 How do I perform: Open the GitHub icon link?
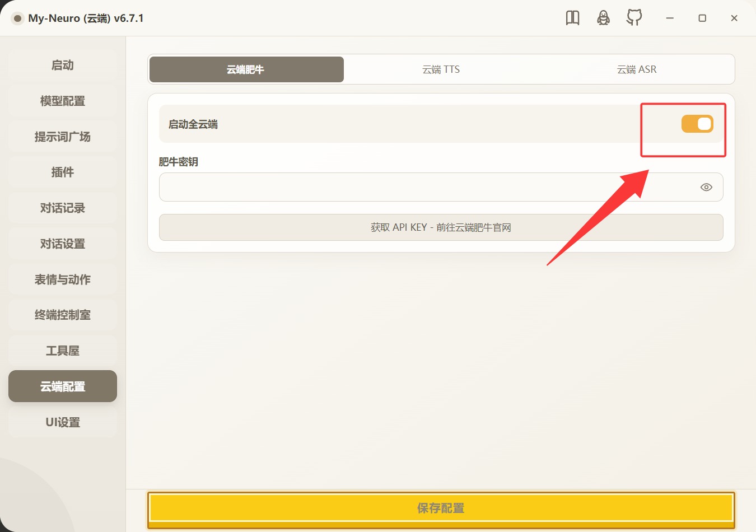[634, 18]
